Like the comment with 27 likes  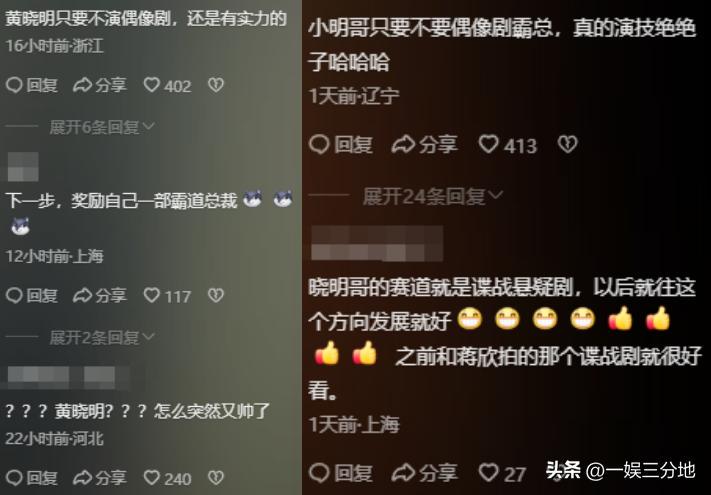(502, 474)
